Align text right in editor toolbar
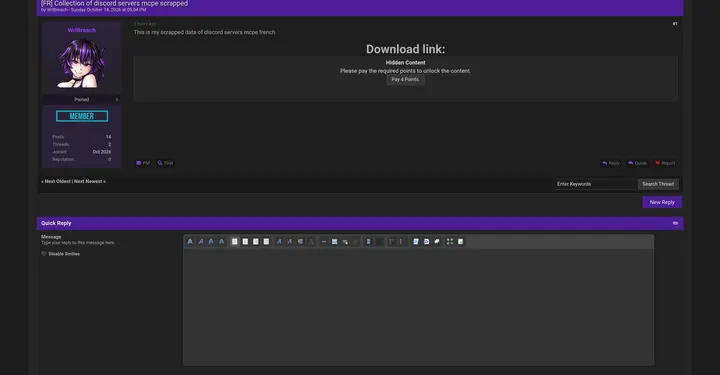This screenshot has width=720, height=375. point(256,241)
